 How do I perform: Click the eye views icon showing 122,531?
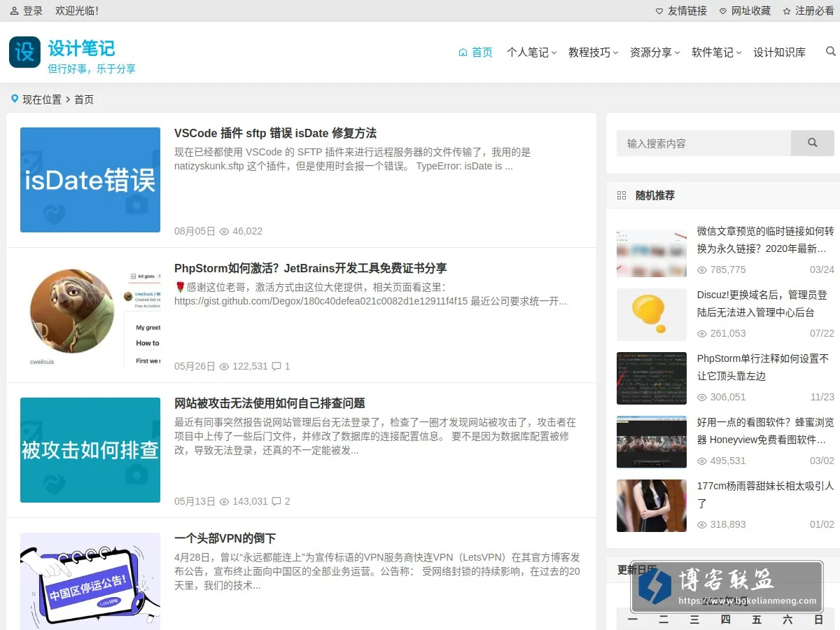pyautogui.click(x=225, y=366)
